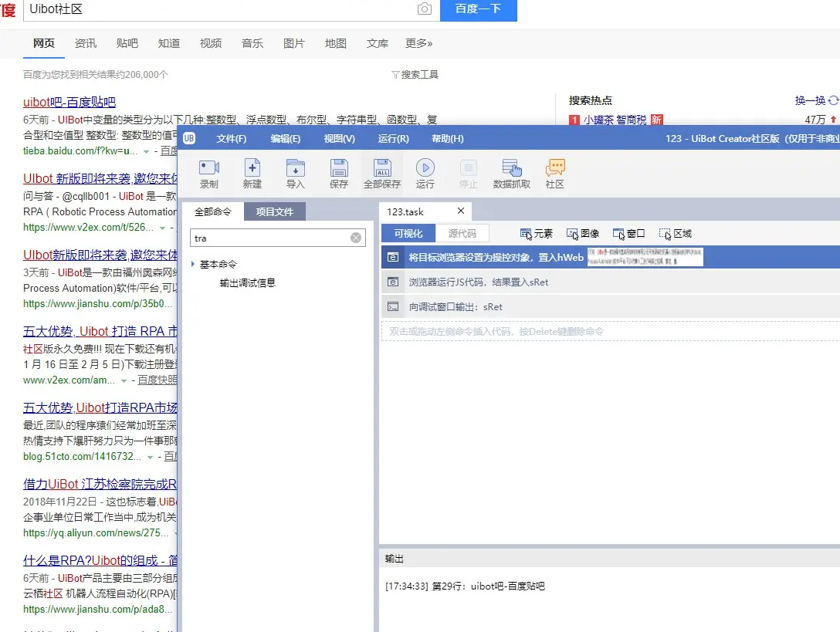Click the Import (导入) toolbar icon
840x632 pixels.
295,168
